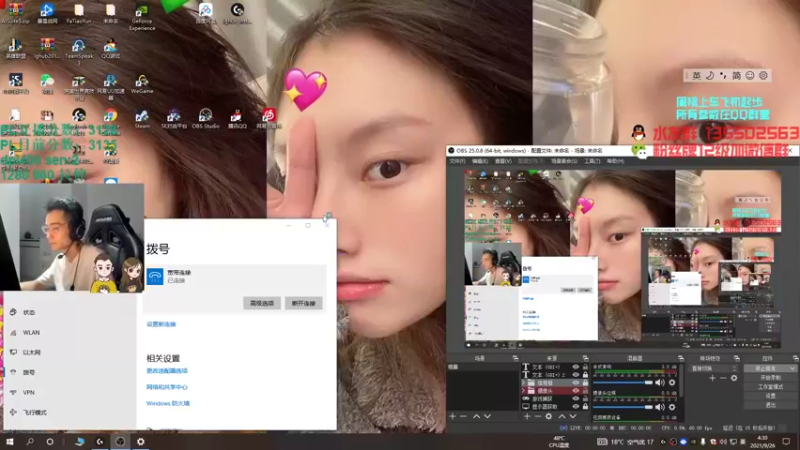Open dropdown arrow on 停止推流 button
Viewport: 800px width, 450px height.
791,368
